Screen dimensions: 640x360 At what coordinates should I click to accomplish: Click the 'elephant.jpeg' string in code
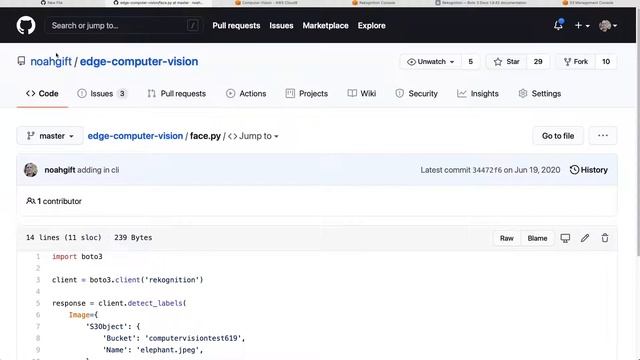169,350
